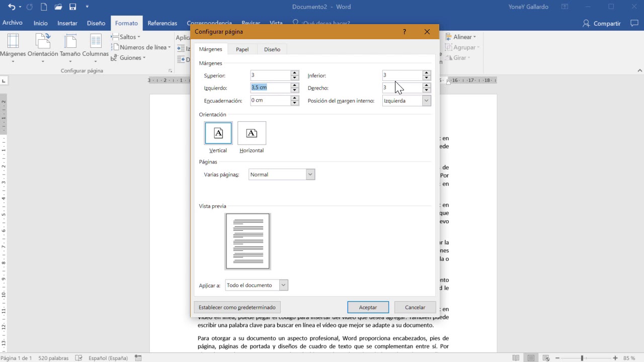Select Vertical orientation in the dialog
644x362 pixels.
[218, 133]
